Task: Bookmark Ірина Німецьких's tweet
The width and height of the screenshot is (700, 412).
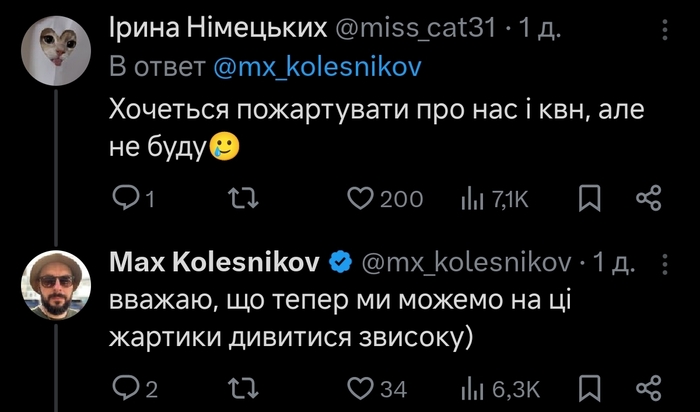Action: [x=590, y=199]
